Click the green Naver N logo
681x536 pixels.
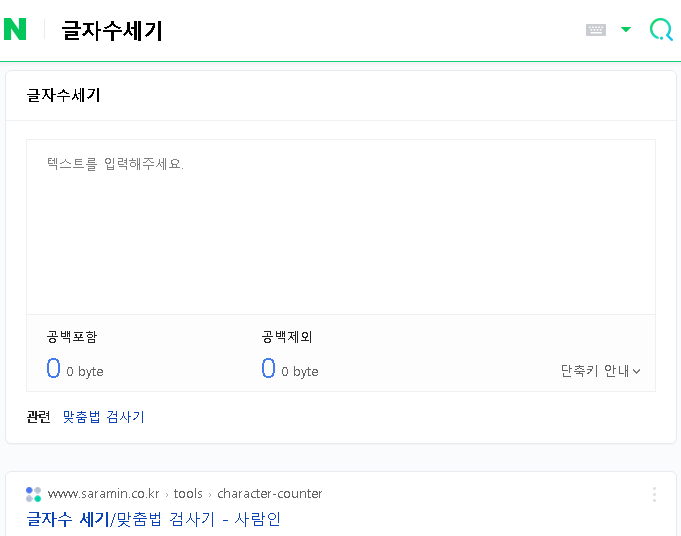point(15,29)
